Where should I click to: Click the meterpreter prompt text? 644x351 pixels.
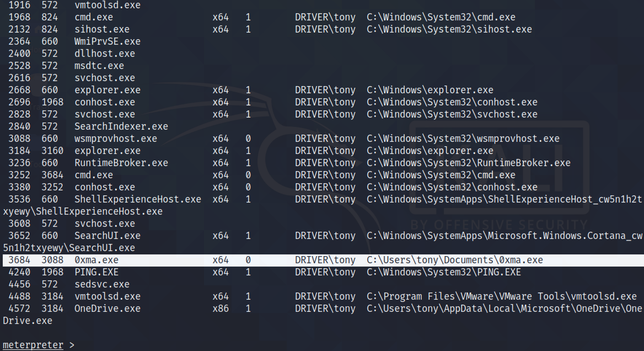pyautogui.click(x=33, y=345)
